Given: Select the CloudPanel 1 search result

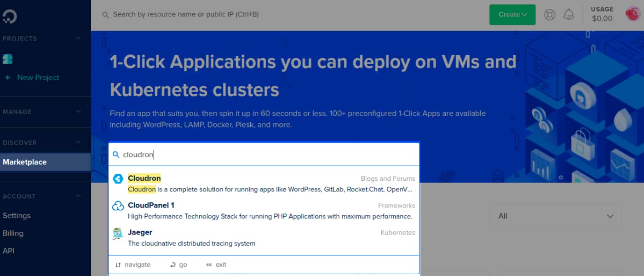Looking at the screenshot, I should pyautogui.click(x=264, y=211).
